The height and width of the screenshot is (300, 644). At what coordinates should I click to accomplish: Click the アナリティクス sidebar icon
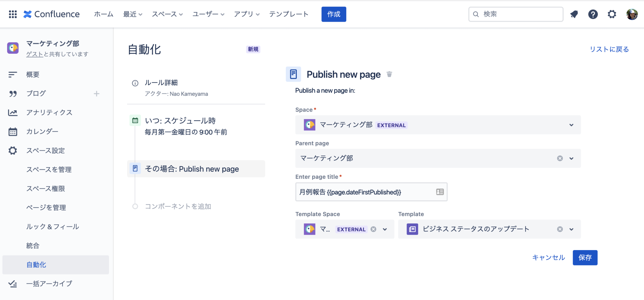coord(13,112)
